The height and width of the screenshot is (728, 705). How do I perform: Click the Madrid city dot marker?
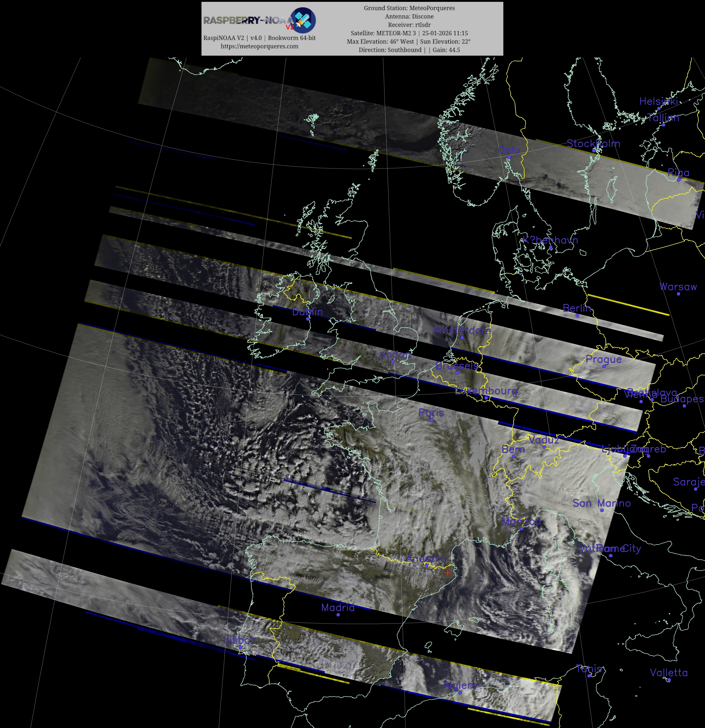tap(338, 615)
